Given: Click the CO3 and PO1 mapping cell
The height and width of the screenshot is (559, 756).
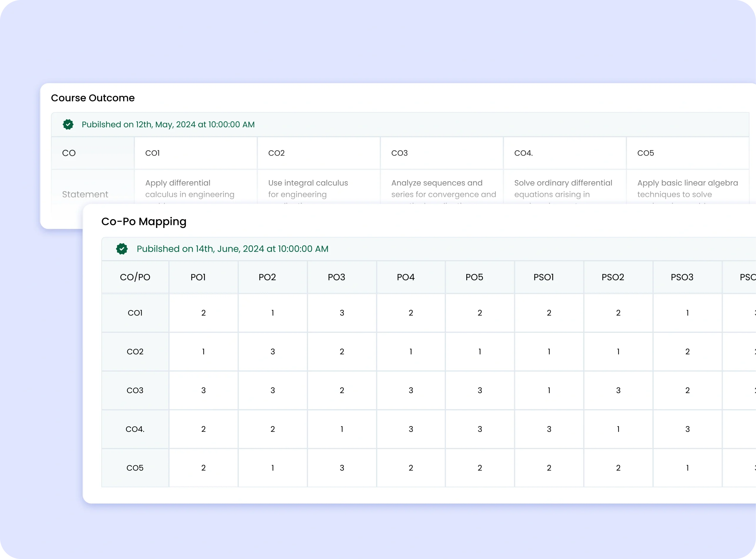Looking at the screenshot, I should (x=203, y=390).
